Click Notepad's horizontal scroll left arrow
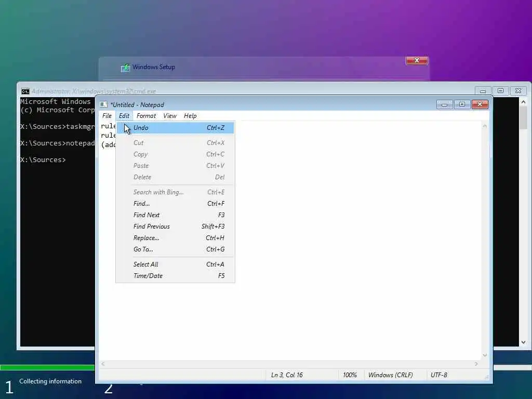This screenshot has height=399, width=532. [103, 364]
